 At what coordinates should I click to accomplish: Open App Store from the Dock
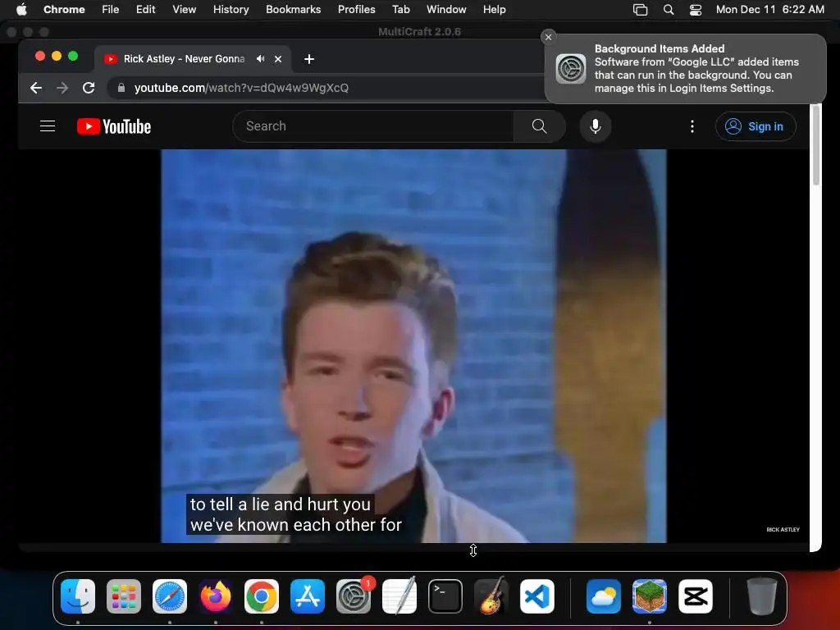pyautogui.click(x=308, y=596)
